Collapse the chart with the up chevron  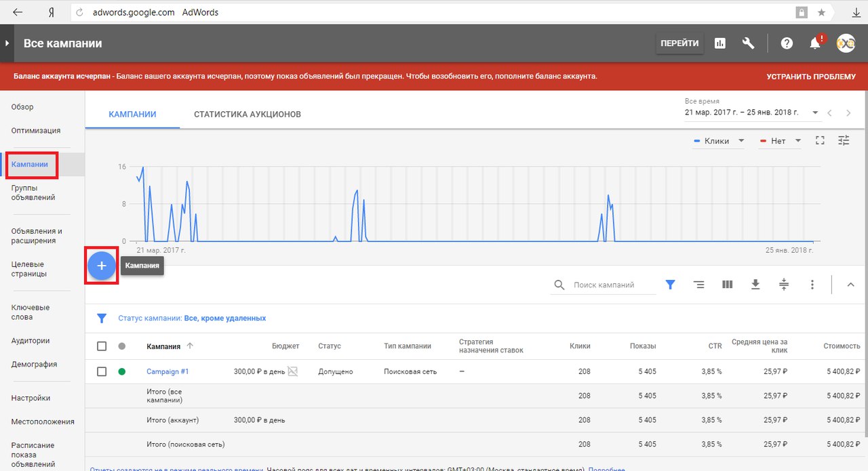pos(850,285)
